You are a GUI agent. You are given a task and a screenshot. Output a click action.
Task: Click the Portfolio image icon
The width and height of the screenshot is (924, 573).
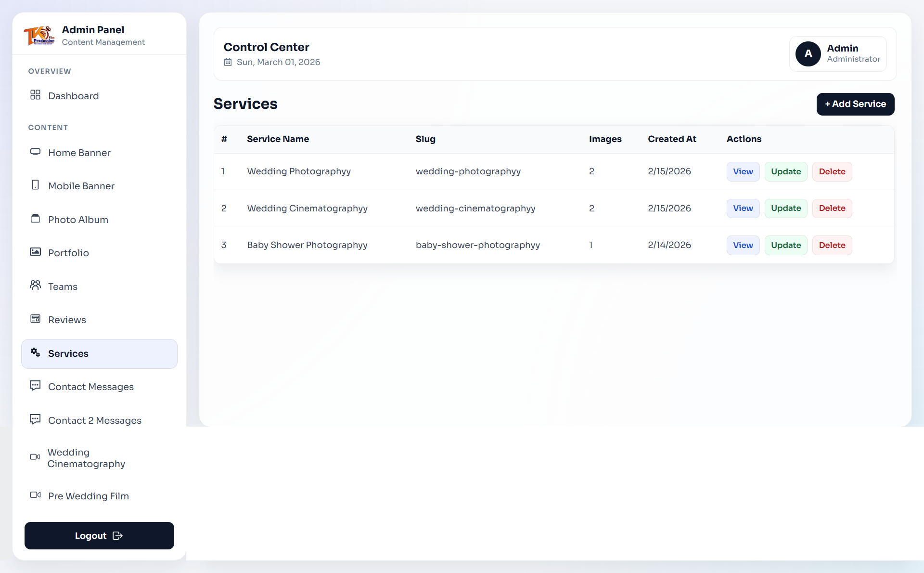(x=35, y=252)
